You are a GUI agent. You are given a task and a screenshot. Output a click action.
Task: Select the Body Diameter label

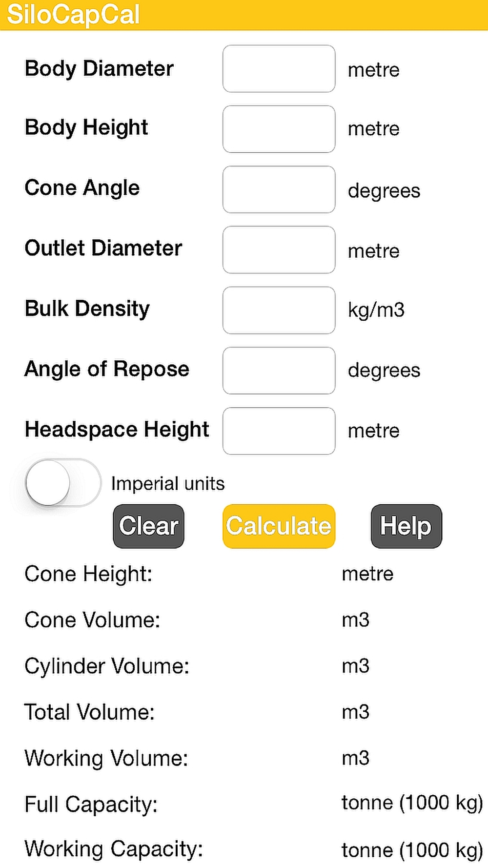[99, 69]
